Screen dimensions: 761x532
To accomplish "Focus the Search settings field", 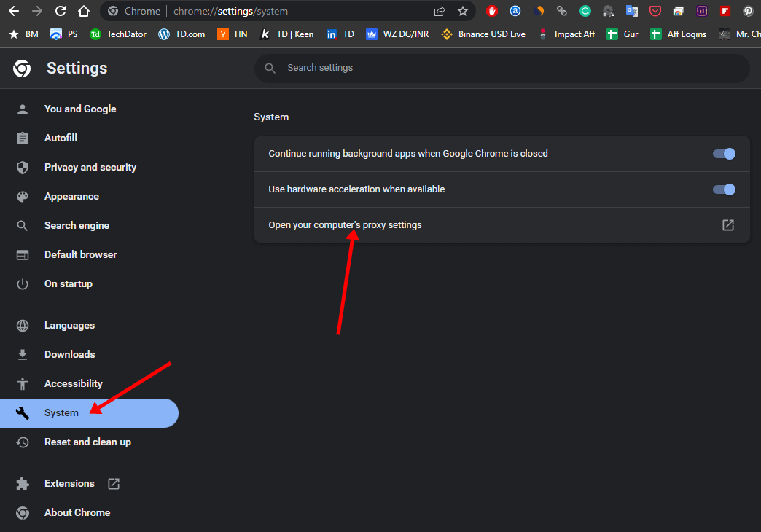I will tap(502, 68).
